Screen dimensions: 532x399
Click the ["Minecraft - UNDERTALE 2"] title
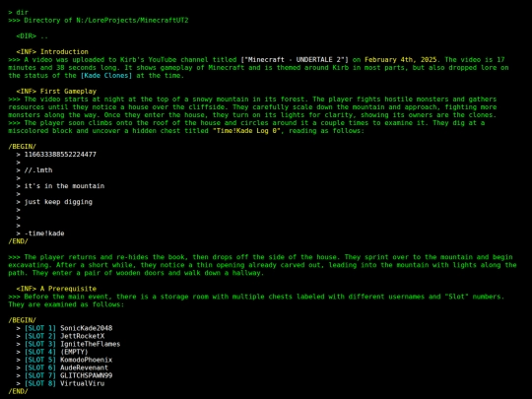(x=295, y=60)
